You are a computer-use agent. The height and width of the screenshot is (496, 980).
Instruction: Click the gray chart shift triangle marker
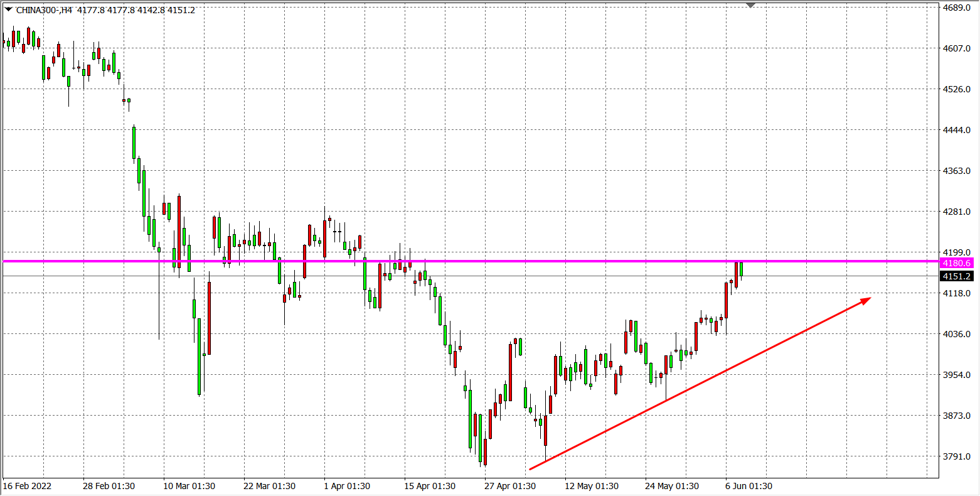pos(750,5)
